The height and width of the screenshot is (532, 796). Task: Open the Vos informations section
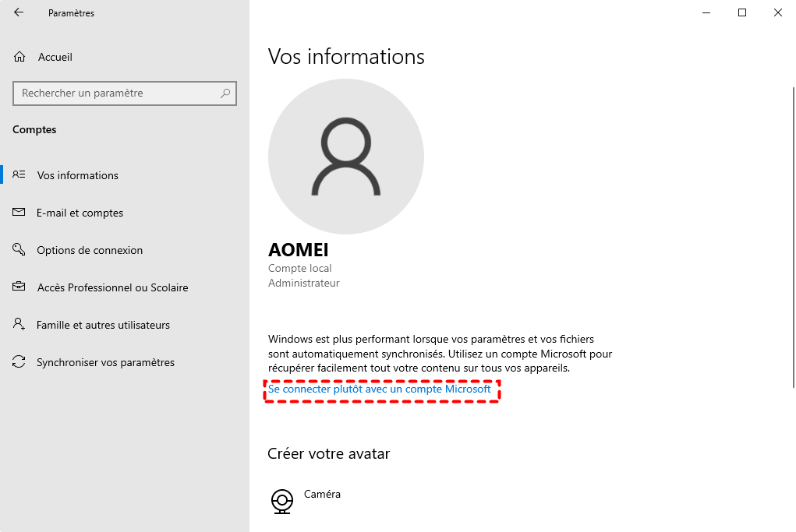[x=78, y=175]
